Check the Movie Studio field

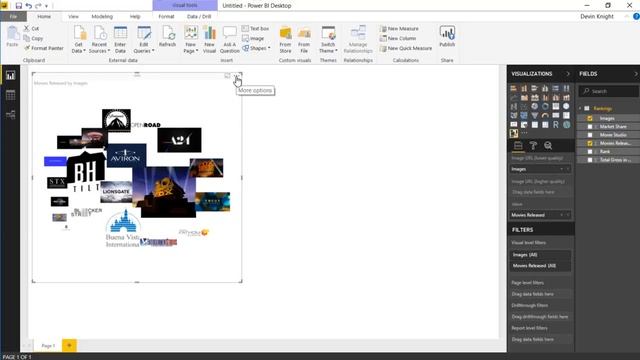point(590,135)
